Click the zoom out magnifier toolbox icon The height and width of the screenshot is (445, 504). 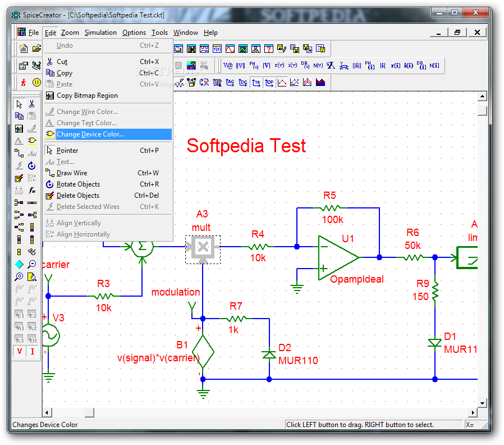tap(32, 264)
